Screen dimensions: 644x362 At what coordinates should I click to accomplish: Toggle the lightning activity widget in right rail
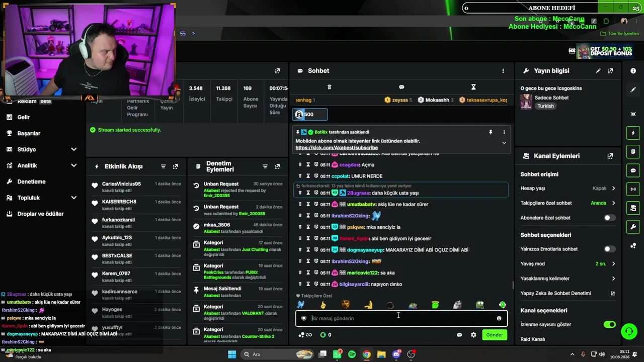pyautogui.click(x=633, y=133)
